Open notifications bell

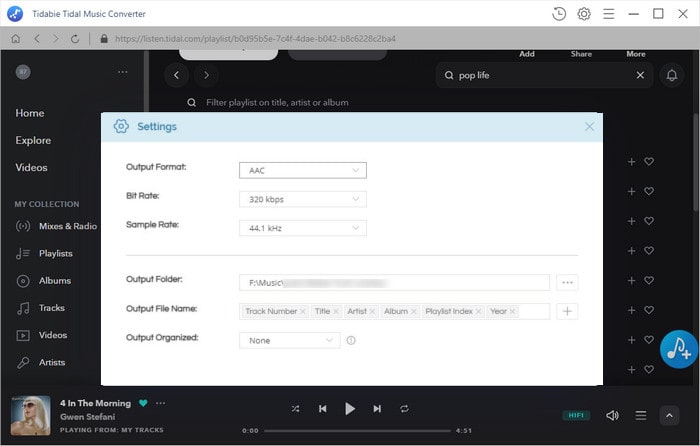tap(672, 75)
